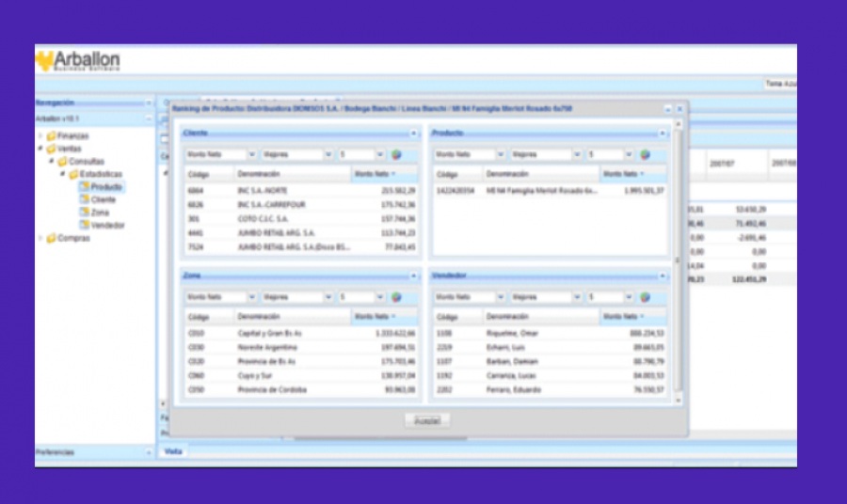The height and width of the screenshot is (504, 847).
Task: Expand the Compras tree node
Action: click(x=40, y=238)
